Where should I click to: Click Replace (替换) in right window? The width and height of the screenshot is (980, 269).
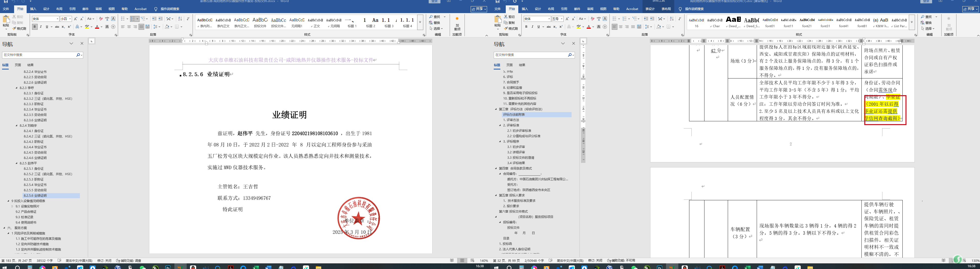(927, 23)
